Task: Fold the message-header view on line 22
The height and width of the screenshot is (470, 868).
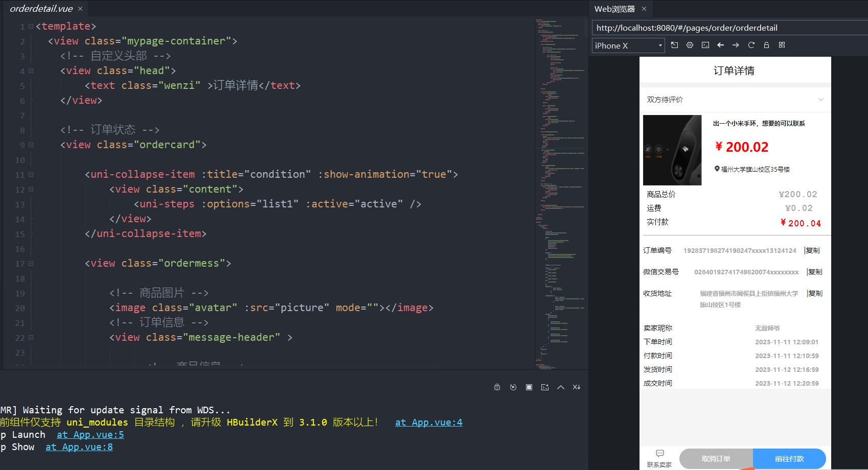Action: pyautogui.click(x=31, y=338)
